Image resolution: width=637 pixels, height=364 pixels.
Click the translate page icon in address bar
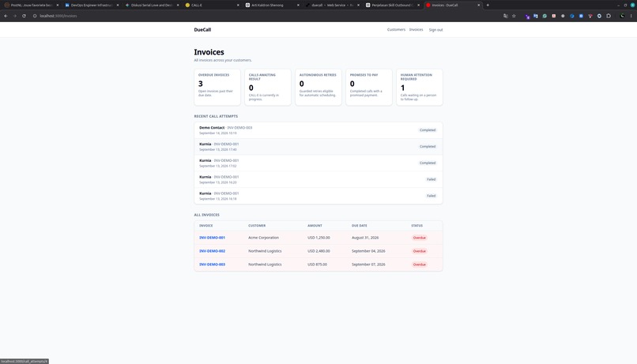505,16
